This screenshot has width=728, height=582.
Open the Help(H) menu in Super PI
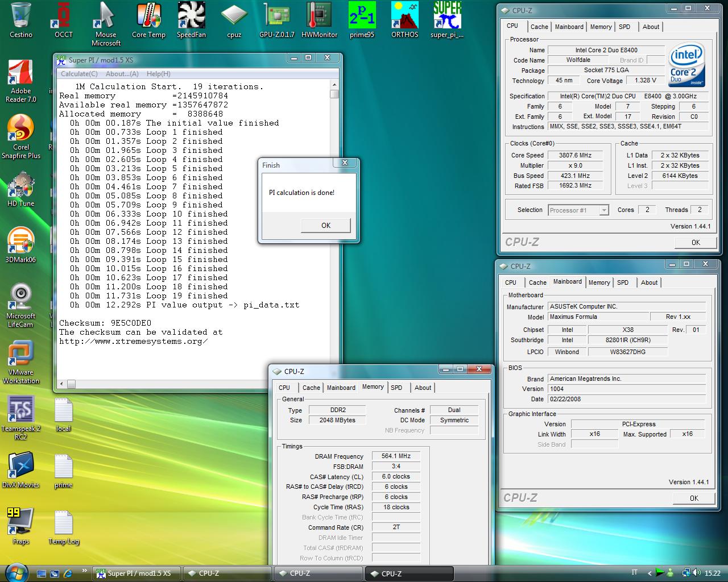pyautogui.click(x=159, y=74)
